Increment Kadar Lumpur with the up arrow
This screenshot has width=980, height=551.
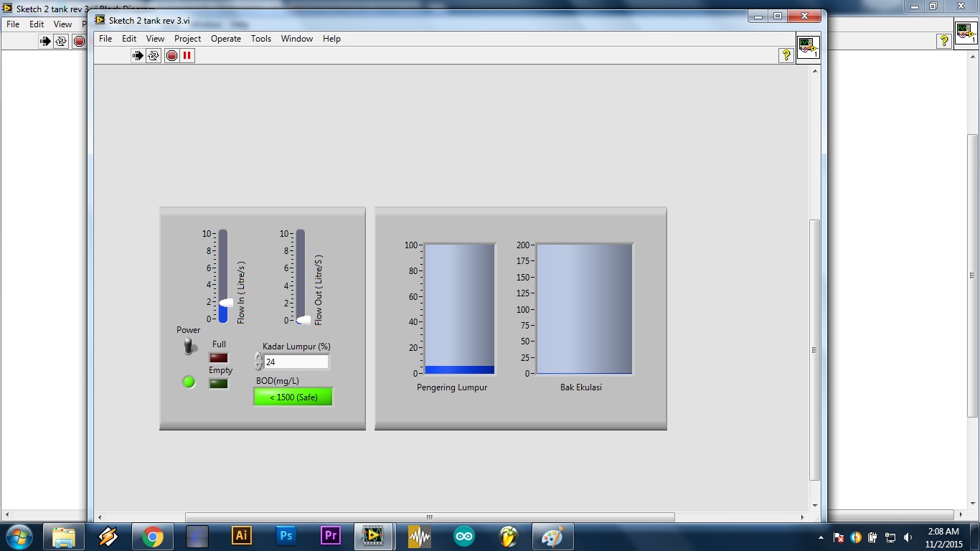[x=258, y=357]
